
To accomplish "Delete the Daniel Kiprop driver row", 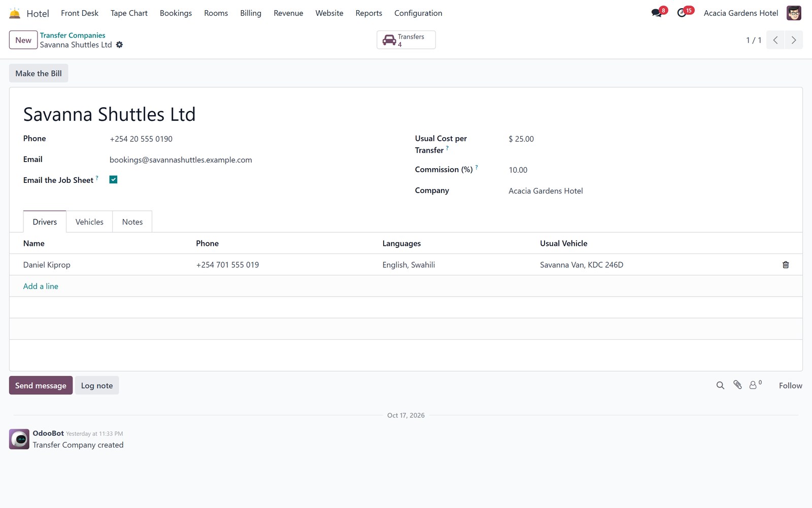I will point(786,265).
